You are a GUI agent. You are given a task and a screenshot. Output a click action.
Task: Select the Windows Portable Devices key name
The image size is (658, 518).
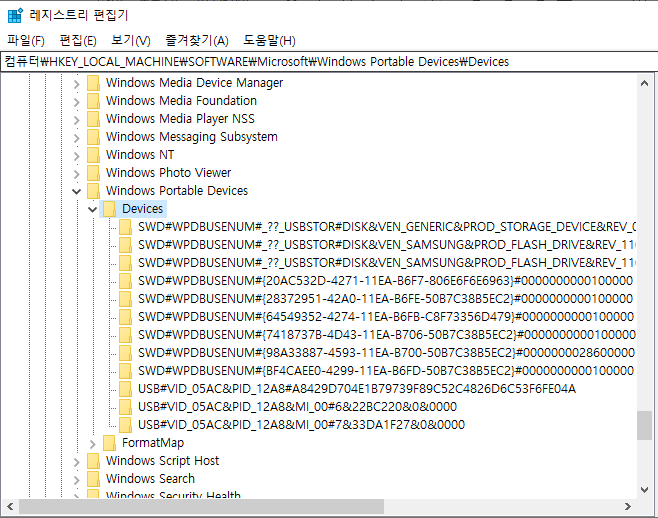(x=177, y=191)
